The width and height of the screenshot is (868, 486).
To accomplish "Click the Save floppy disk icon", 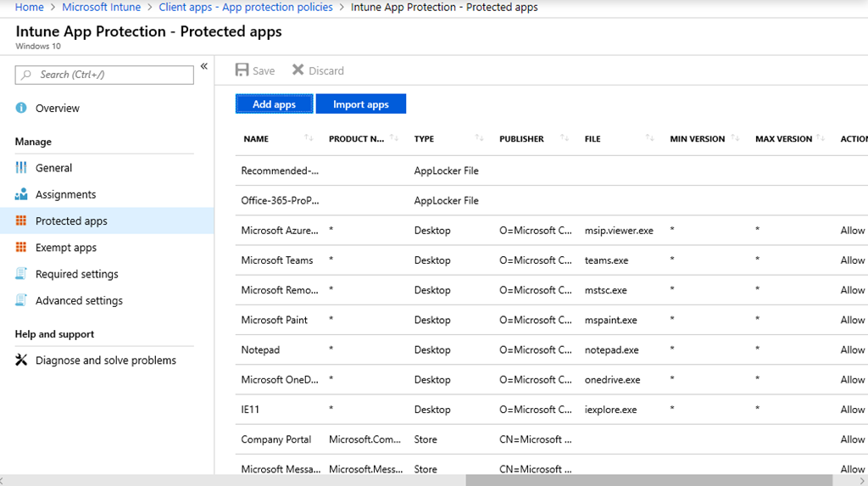I will (242, 70).
